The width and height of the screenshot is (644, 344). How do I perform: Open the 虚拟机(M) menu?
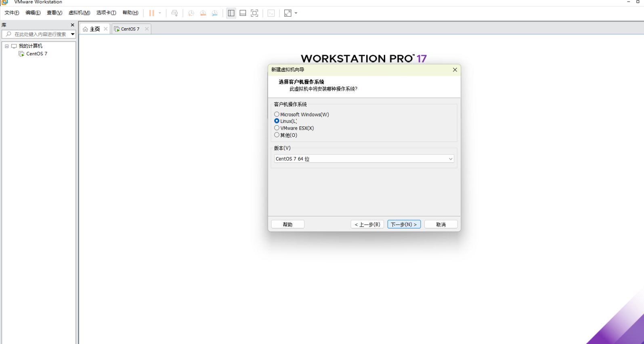click(79, 13)
